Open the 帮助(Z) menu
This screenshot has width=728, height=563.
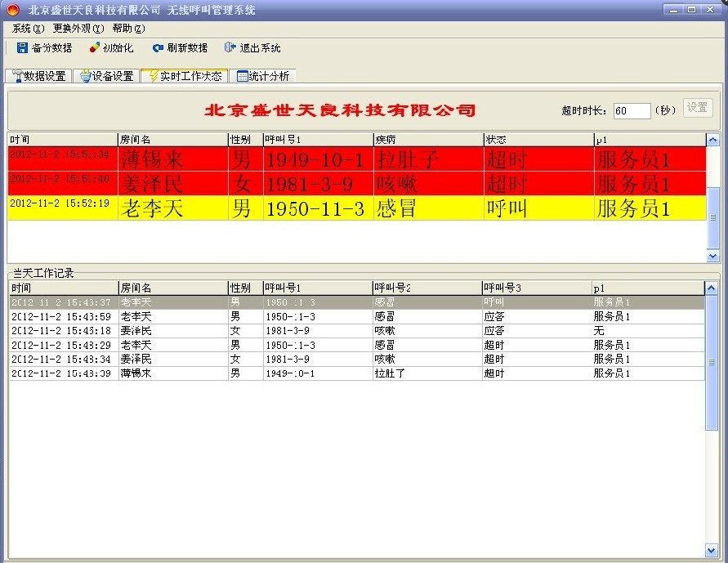coord(128,29)
